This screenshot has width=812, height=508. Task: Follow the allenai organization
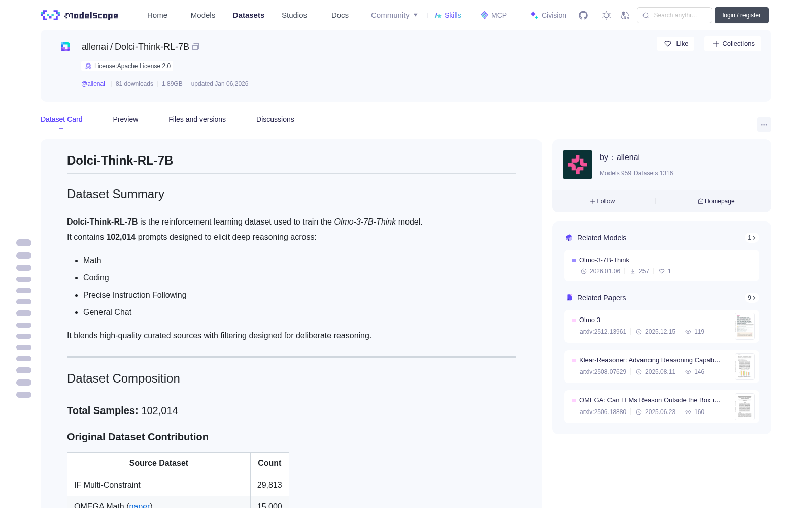602,201
